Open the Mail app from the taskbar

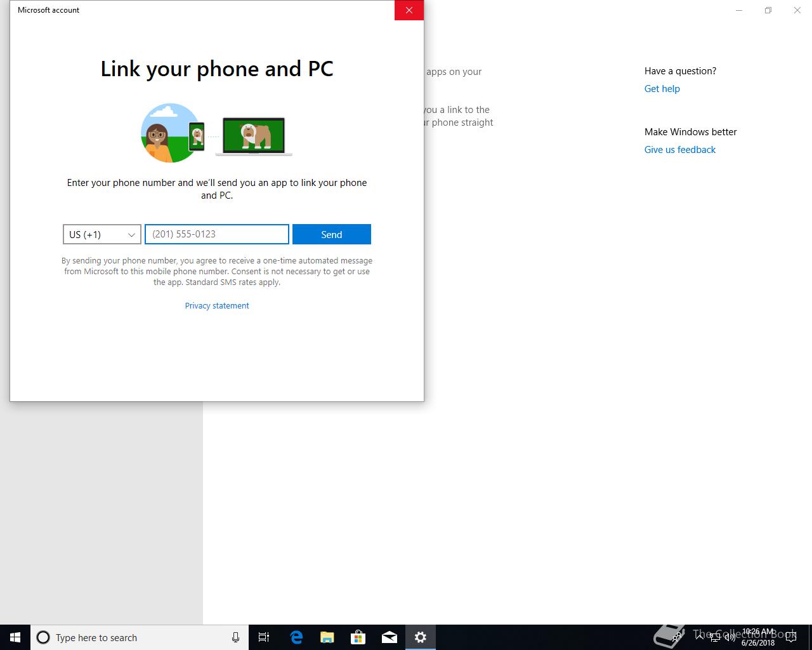click(x=389, y=637)
